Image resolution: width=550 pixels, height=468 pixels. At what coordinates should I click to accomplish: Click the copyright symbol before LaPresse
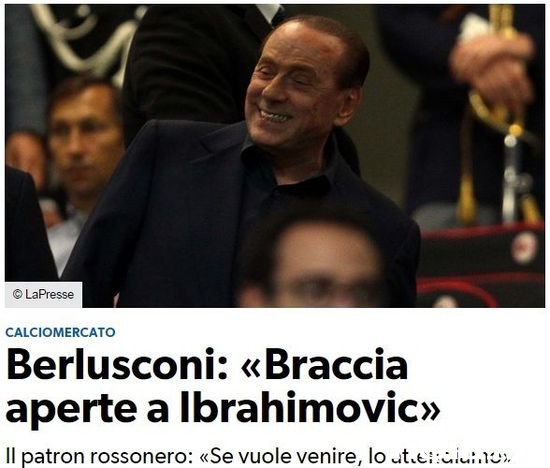pos(18,294)
